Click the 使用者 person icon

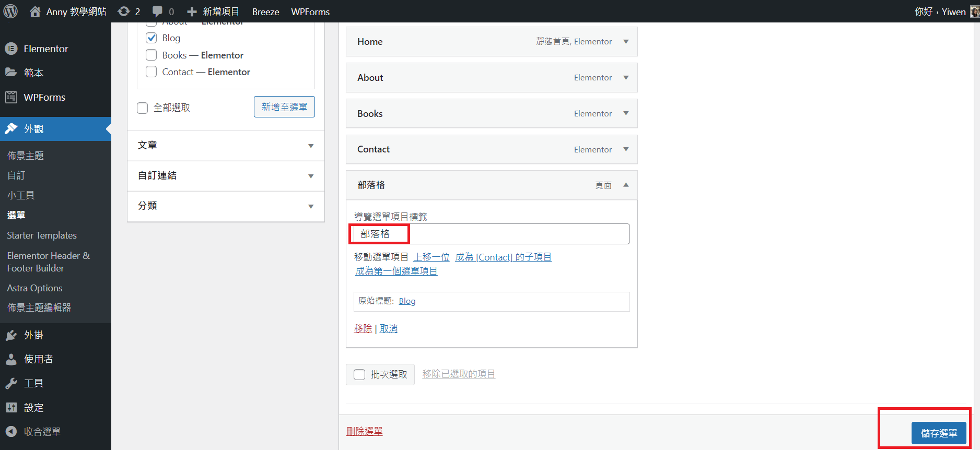coord(11,359)
